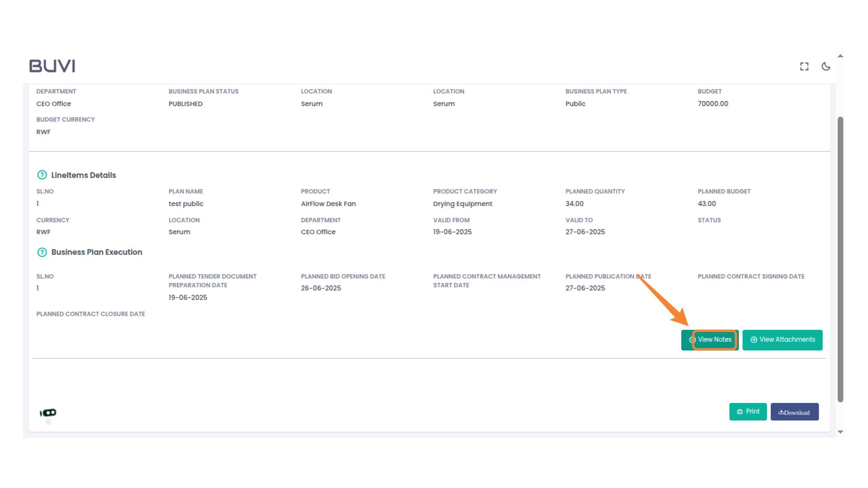Click the plus icon inside View Attachments
Image resolution: width=868 pixels, height=488 pixels.
point(754,339)
